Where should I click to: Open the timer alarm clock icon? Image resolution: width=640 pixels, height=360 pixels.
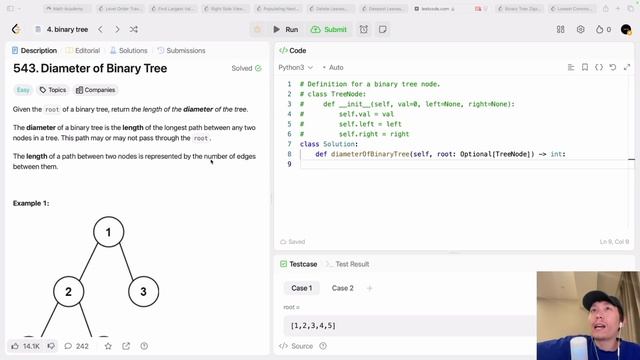point(364,29)
